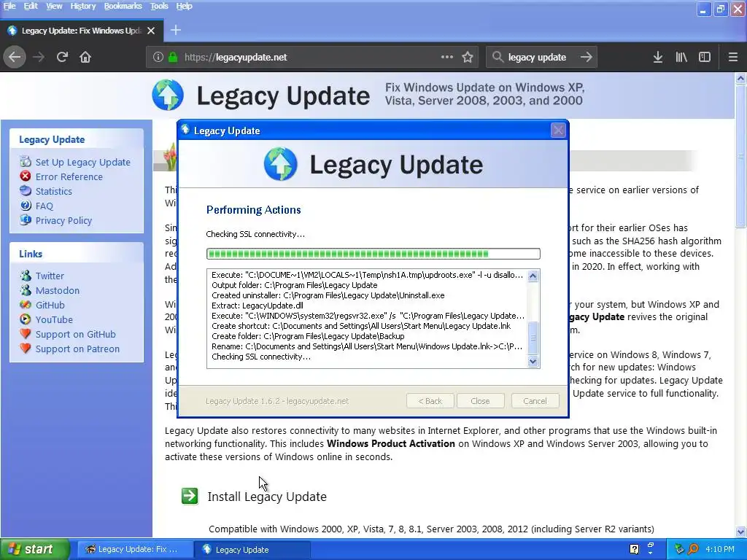Open the page actions three-dot menu

(x=447, y=57)
